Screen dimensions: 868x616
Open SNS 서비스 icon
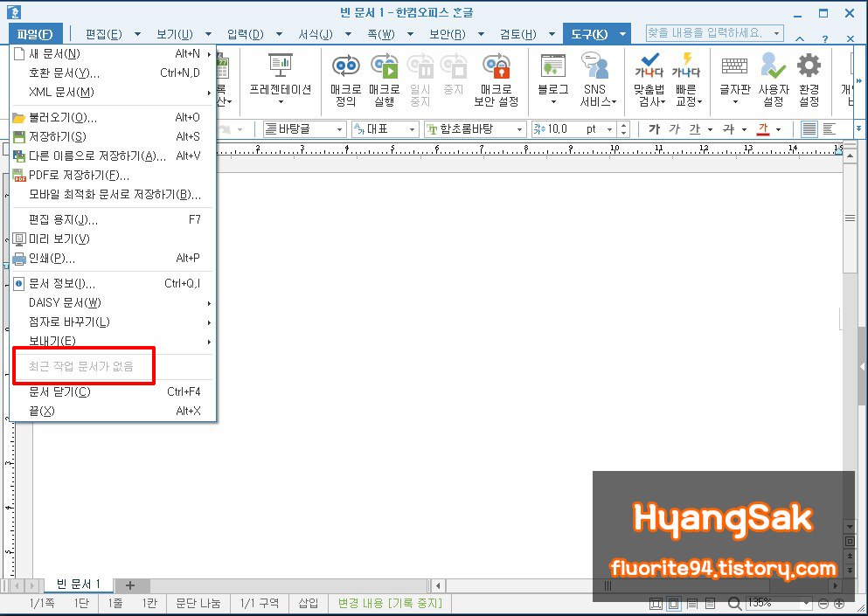click(597, 79)
